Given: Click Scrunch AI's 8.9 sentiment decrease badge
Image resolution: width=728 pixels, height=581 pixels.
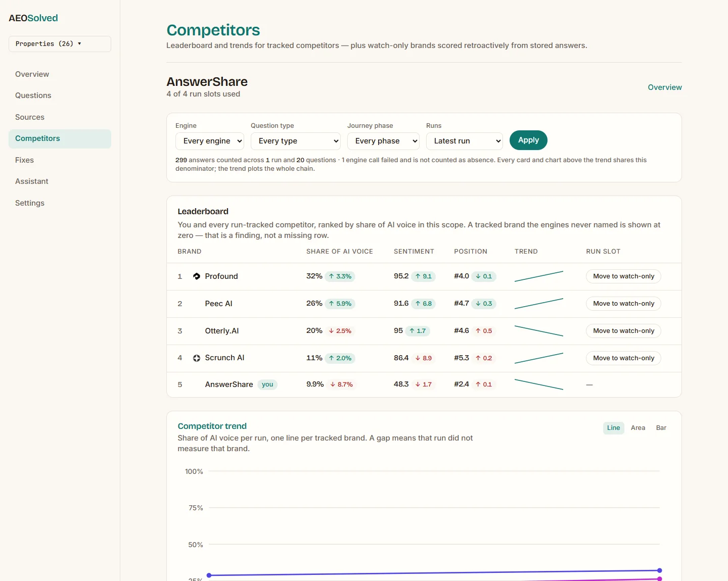Looking at the screenshot, I should [x=424, y=358].
